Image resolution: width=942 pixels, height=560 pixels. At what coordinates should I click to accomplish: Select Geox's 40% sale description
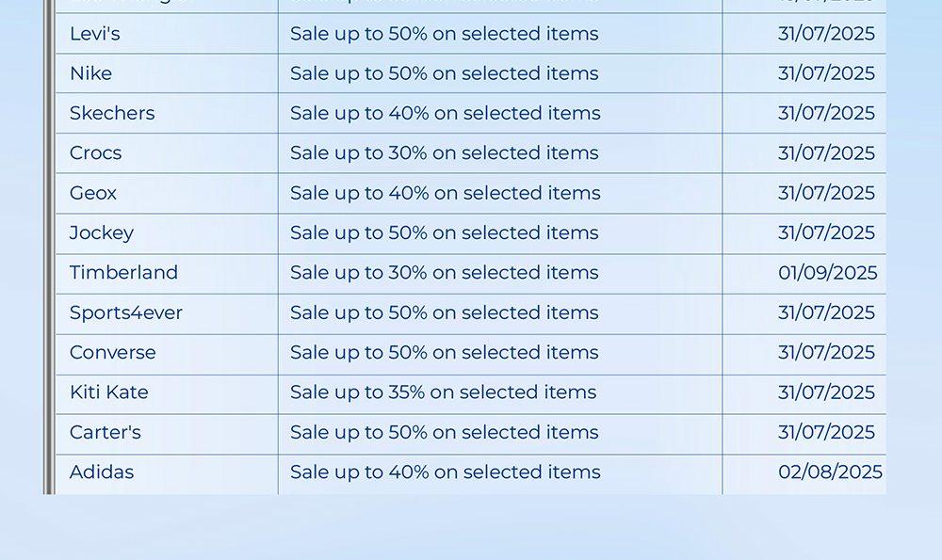(x=446, y=193)
